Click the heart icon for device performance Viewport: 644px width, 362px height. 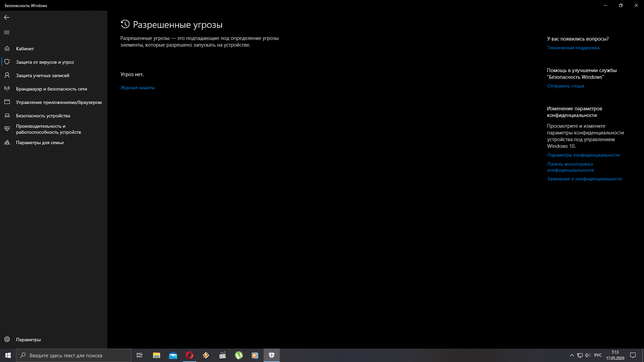7,129
